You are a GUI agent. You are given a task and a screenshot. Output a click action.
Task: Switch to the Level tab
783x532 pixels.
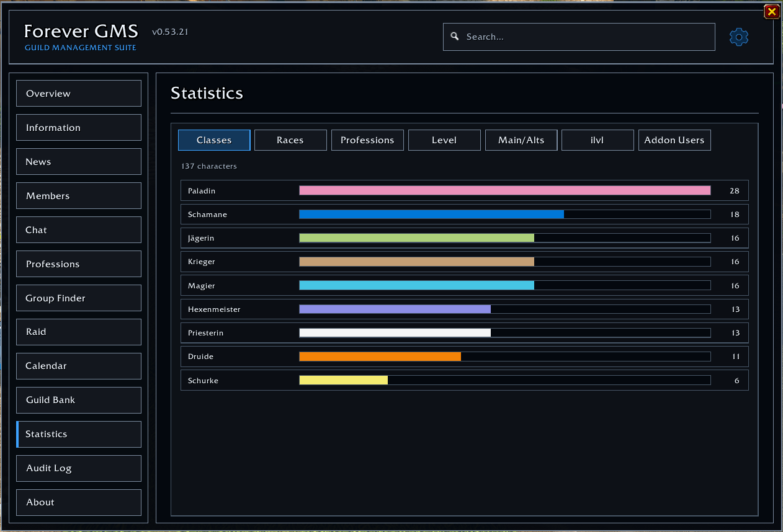pos(444,140)
